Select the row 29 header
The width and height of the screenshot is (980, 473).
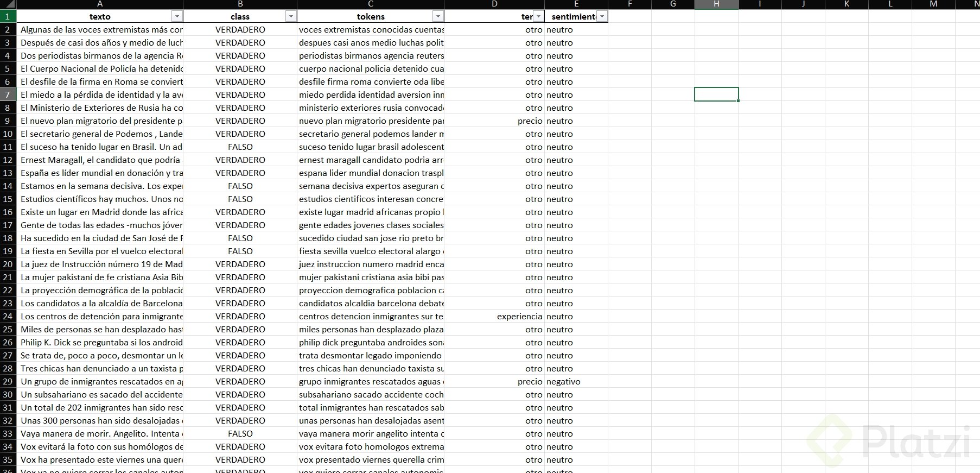click(8, 381)
